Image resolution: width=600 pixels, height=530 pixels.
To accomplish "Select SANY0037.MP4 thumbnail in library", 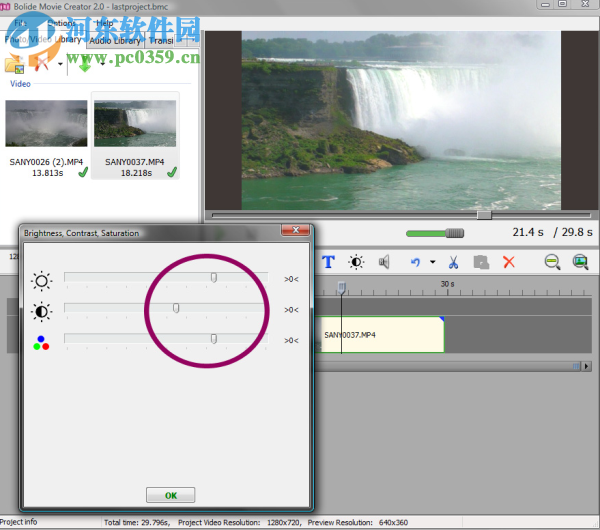I will click(x=135, y=123).
